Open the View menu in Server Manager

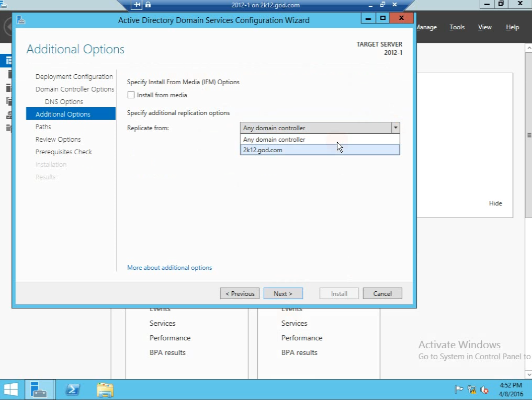(x=484, y=27)
